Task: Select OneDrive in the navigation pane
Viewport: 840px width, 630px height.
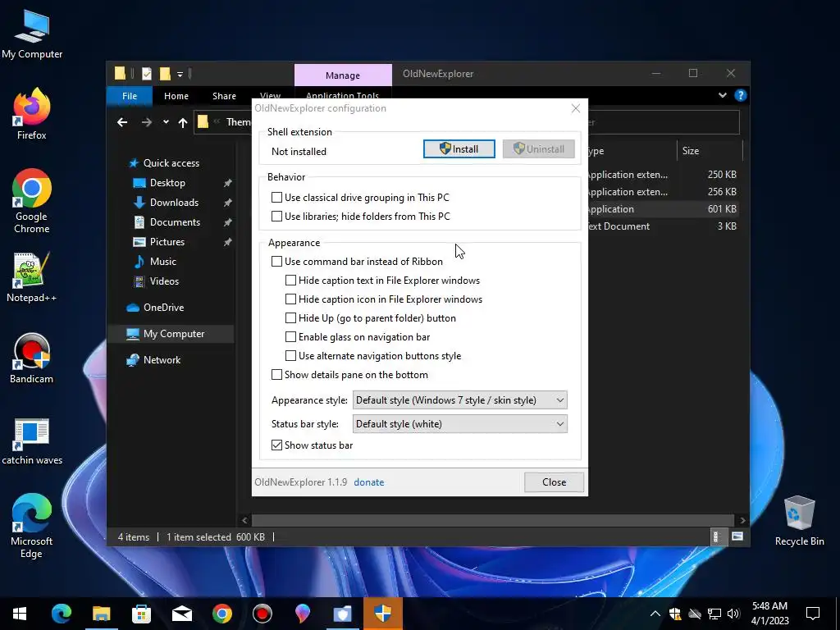Action: point(163,308)
